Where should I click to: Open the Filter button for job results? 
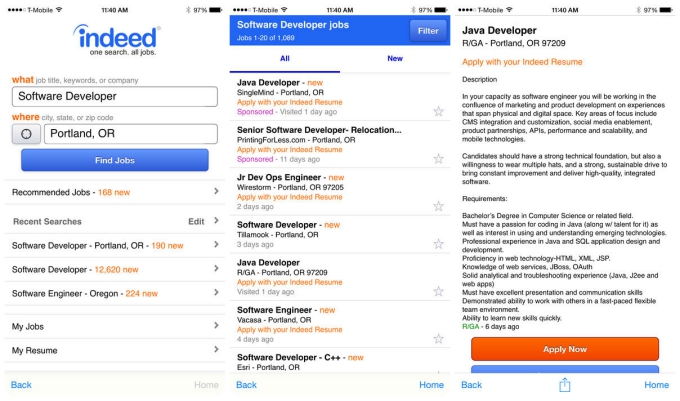pyautogui.click(x=428, y=31)
